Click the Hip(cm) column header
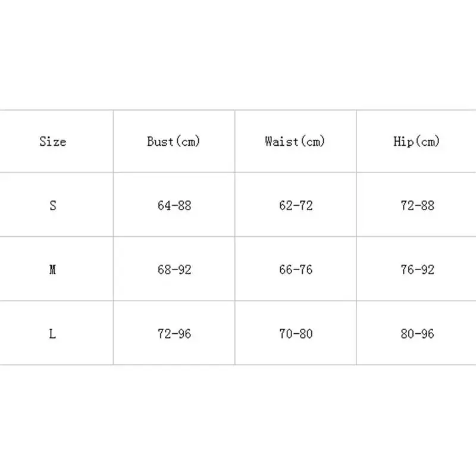The height and width of the screenshot is (476, 476). point(416,142)
